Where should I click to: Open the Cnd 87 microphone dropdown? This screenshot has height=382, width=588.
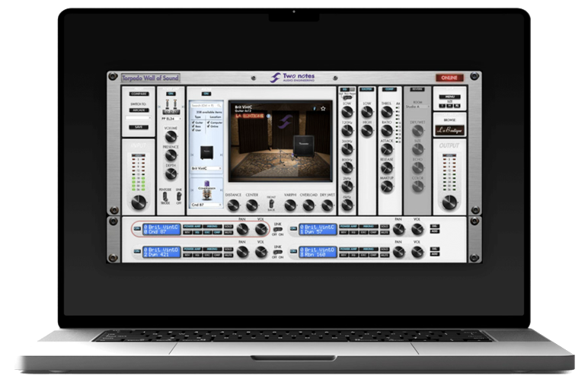[x=206, y=205]
